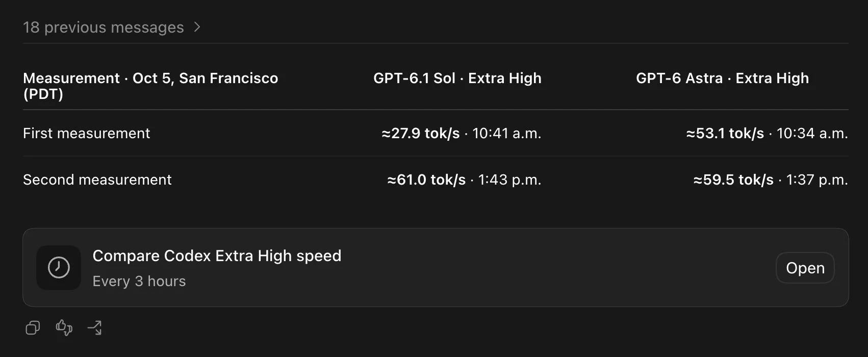
Task: Click the 10:41 a.m. timestamp
Action: pos(507,133)
